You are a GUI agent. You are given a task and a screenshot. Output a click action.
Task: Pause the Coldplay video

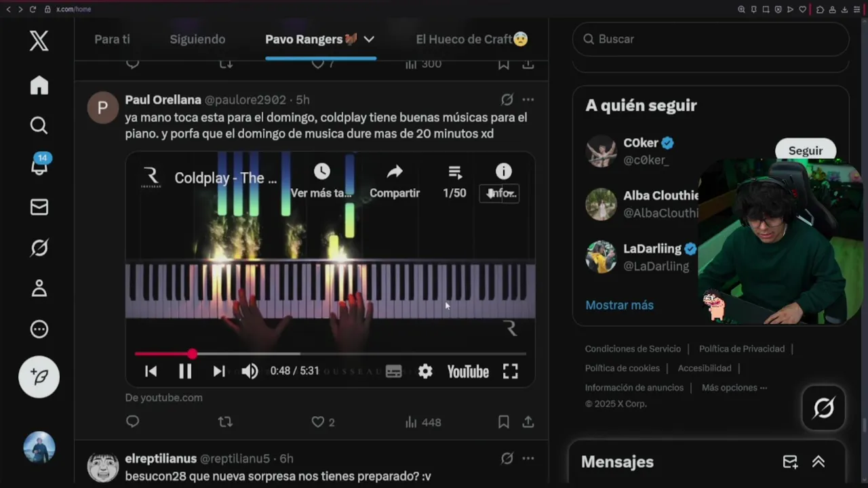[x=185, y=371]
